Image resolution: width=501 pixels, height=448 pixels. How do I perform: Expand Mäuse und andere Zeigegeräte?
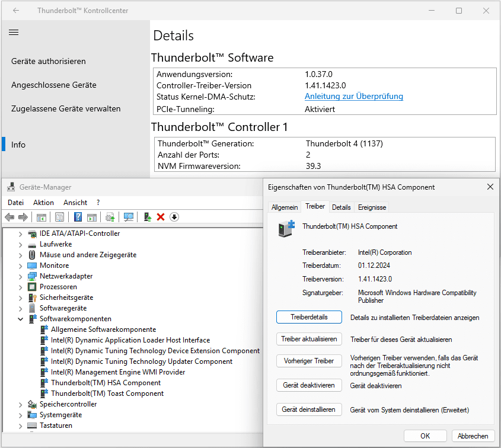click(20, 255)
